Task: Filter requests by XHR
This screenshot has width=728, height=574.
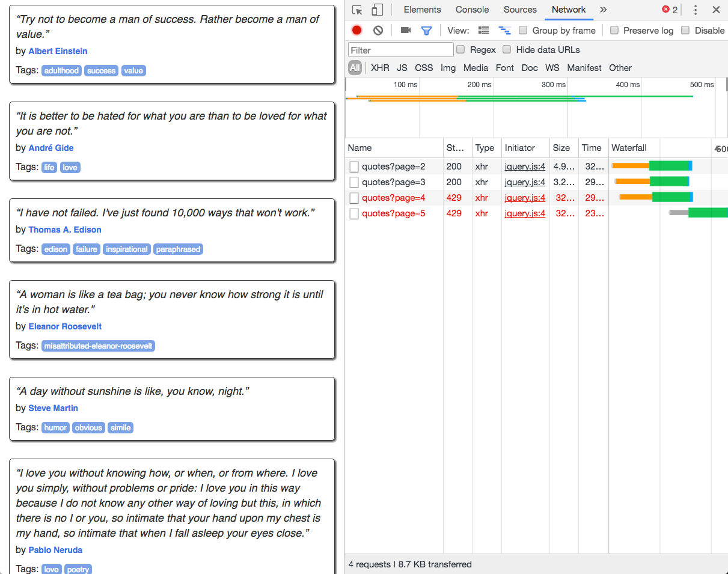Action: coord(380,68)
